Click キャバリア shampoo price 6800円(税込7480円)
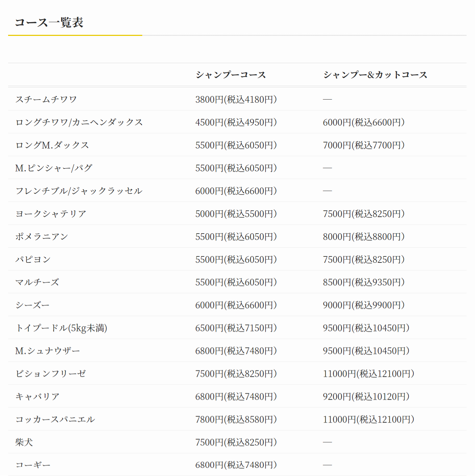Viewport: 475px width, 476px height. 236,397
